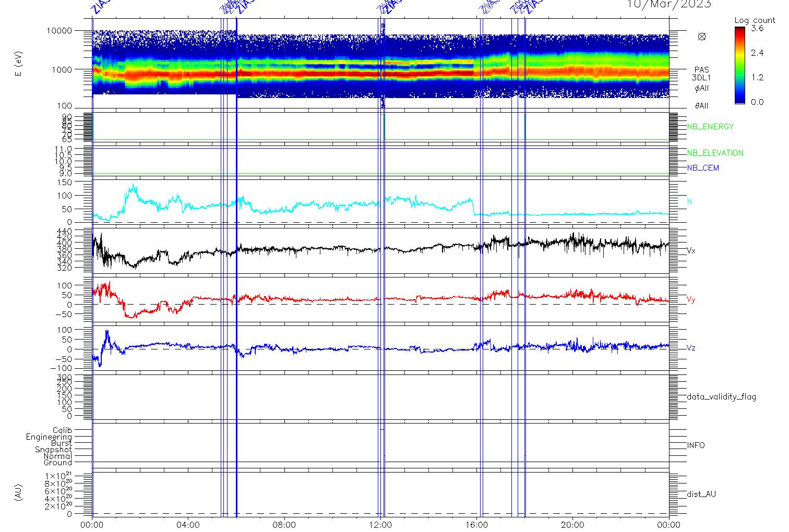Click the dist_AU panel label
The width and height of the screenshot is (789, 532).
[701, 494]
